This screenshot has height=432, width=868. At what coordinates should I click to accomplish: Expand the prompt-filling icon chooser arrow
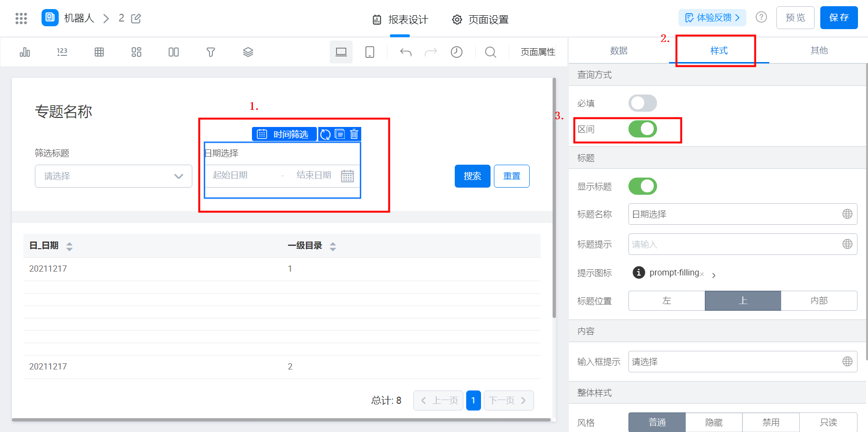coord(713,275)
